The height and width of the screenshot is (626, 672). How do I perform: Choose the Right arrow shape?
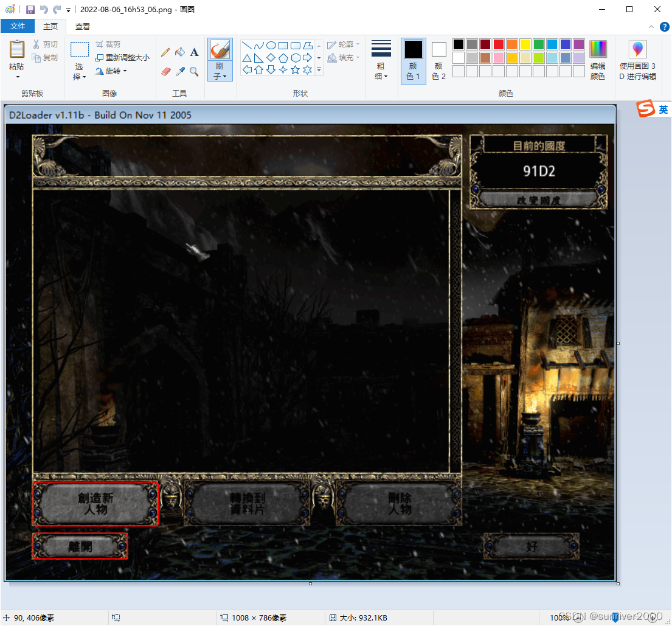pos(308,58)
